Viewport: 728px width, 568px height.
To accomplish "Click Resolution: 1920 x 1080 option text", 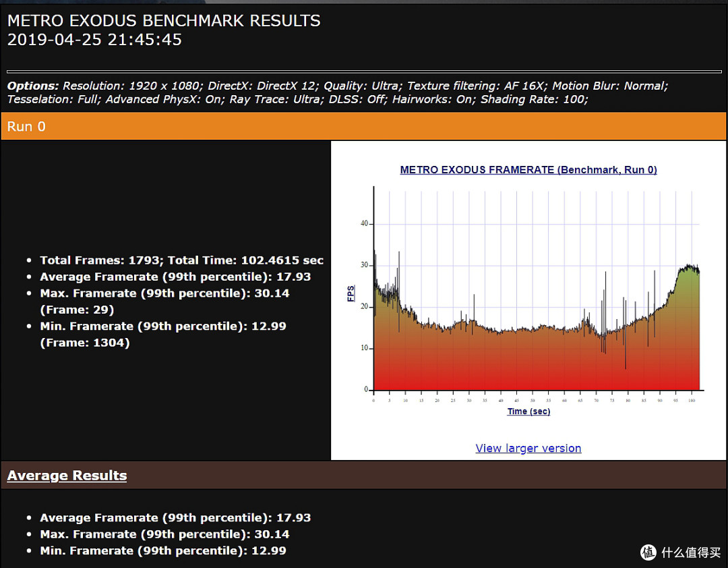I will (133, 86).
